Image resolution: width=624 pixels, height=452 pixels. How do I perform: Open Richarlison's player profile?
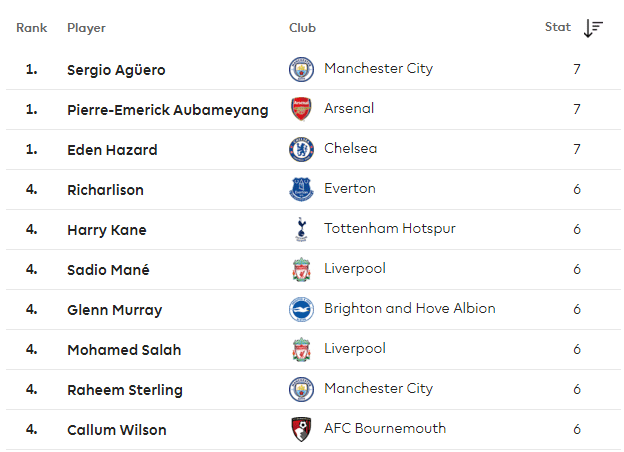tap(105, 190)
